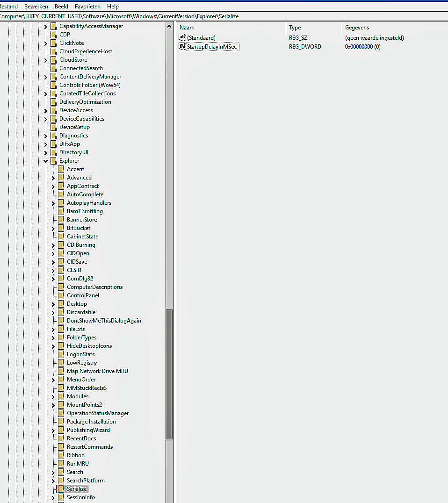Click the folder icon next to CloudStore
The width and height of the screenshot is (448, 503).
54,60
